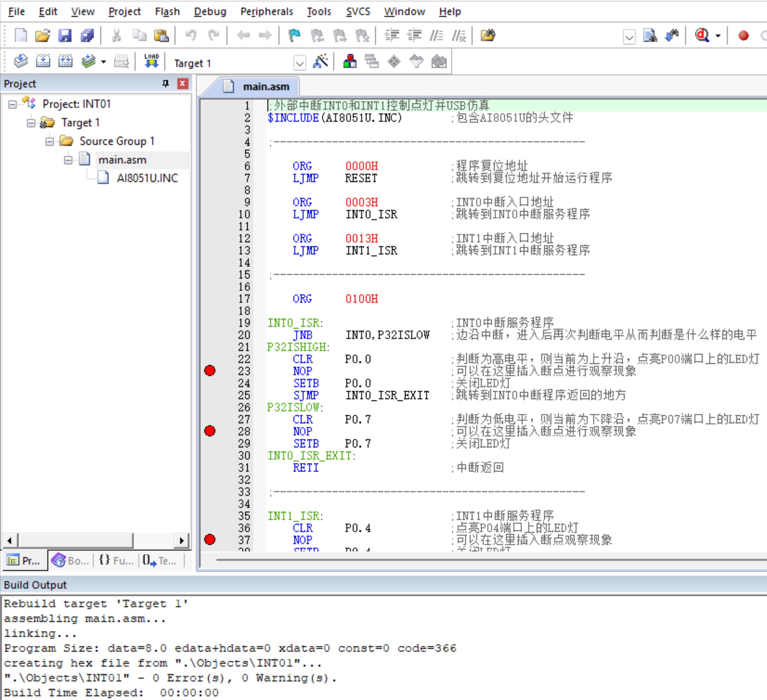Cut selection with the scissors icon
The width and height of the screenshot is (767, 700).
tap(117, 35)
